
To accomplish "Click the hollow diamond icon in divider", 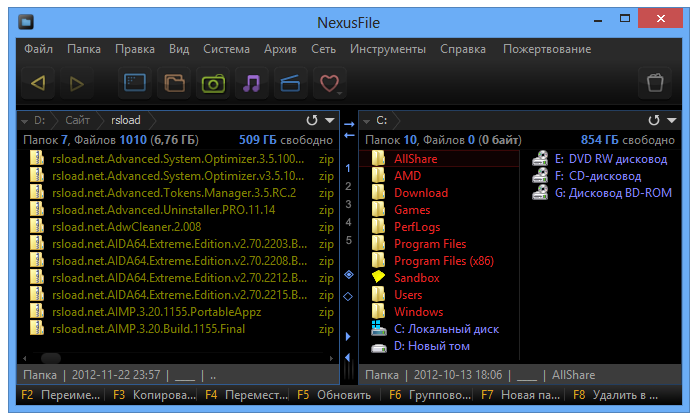I will pyautogui.click(x=348, y=296).
